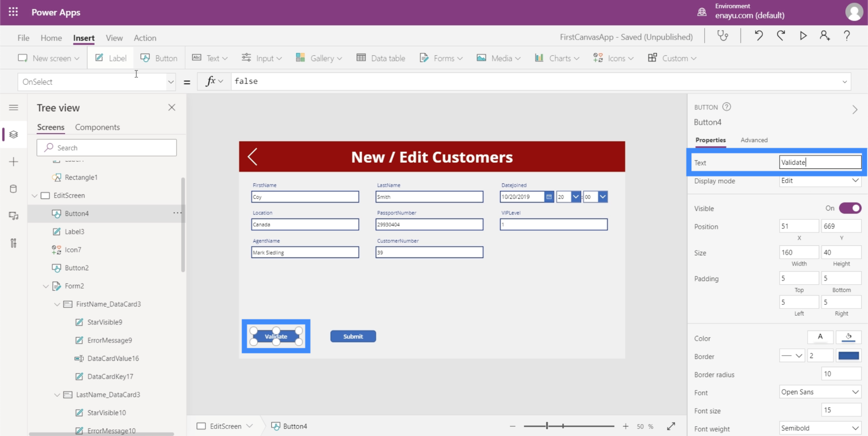Image resolution: width=868 pixels, height=436 pixels.
Task: Click the Submit button on canvas
Action: point(353,336)
